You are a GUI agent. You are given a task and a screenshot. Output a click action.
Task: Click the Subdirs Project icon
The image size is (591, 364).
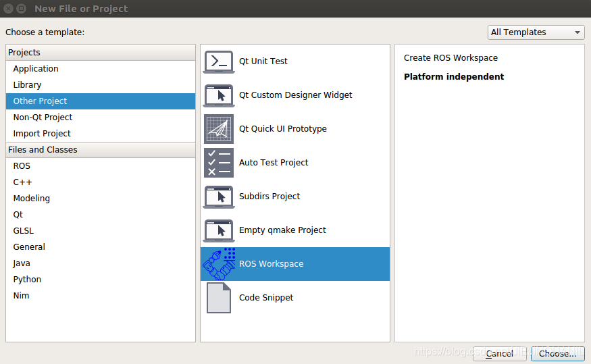(x=219, y=197)
